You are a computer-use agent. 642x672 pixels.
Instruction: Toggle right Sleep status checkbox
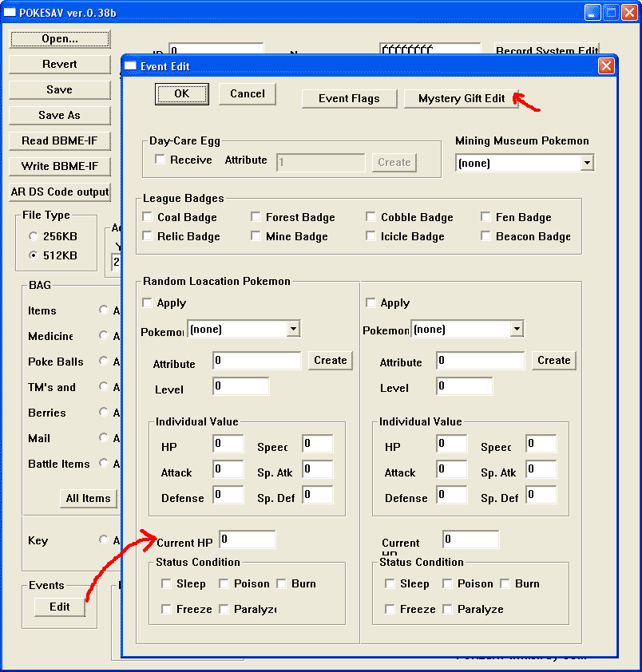click(x=390, y=583)
